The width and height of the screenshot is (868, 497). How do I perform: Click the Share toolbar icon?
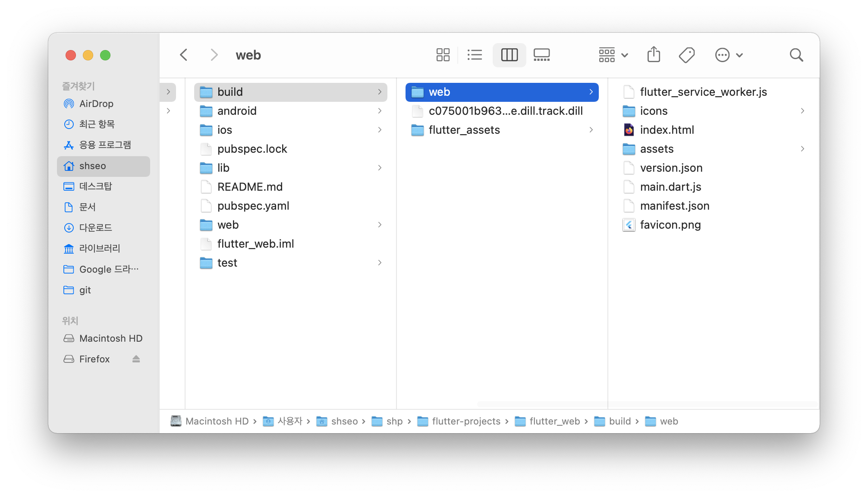(x=654, y=55)
